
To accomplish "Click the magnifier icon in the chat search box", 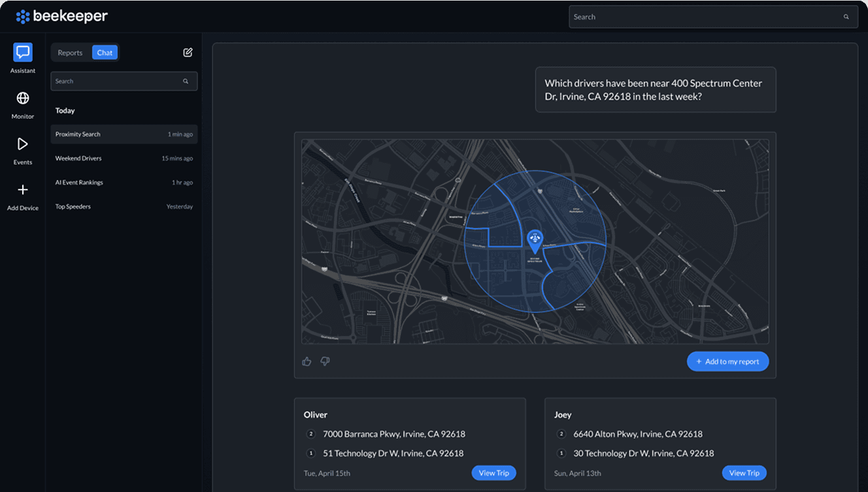I will [x=186, y=81].
